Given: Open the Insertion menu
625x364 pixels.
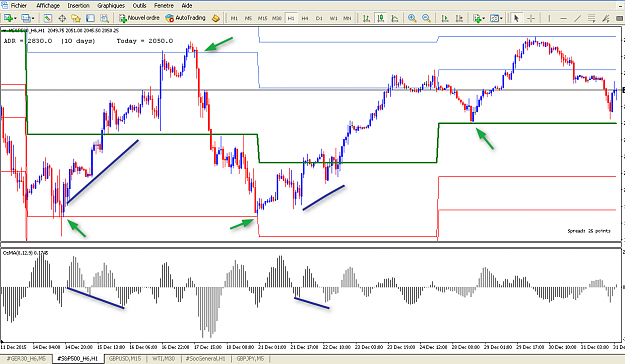Looking at the screenshot, I should (x=79, y=6).
